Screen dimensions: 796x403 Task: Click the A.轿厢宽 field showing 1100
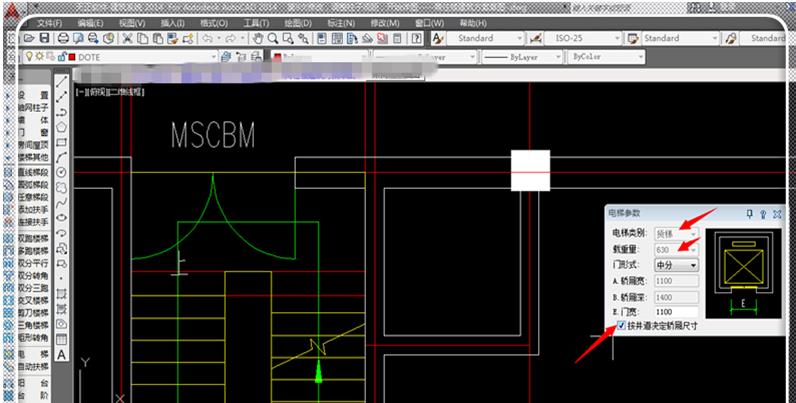[676, 281]
